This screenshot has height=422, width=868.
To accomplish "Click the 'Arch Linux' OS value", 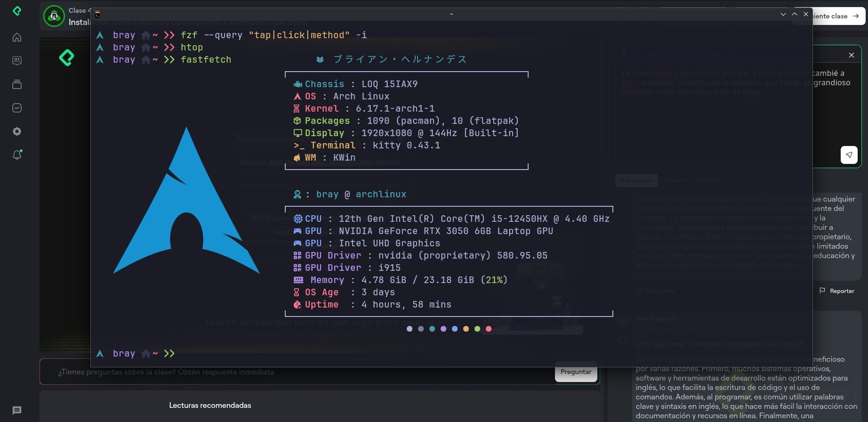I will tap(362, 97).
